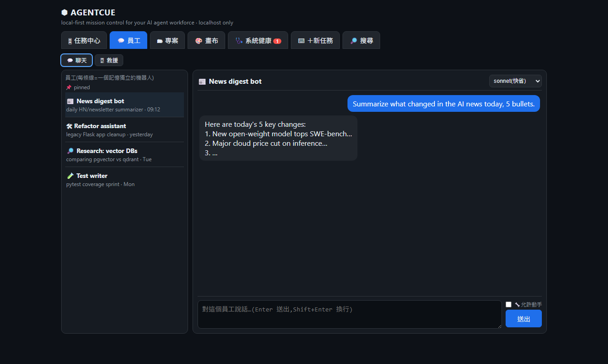Open the +新任務 tab
The height and width of the screenshot is (364, 608).
point(315,40)
